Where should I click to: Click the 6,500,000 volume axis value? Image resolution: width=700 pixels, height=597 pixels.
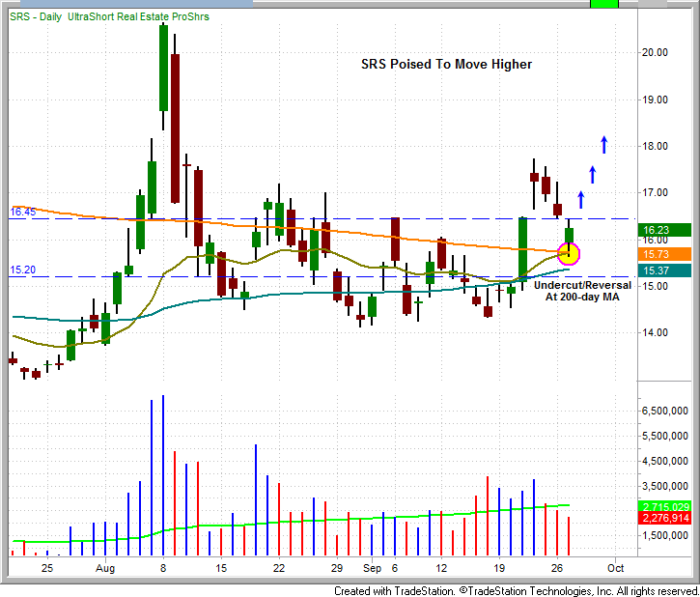(664, 411)
